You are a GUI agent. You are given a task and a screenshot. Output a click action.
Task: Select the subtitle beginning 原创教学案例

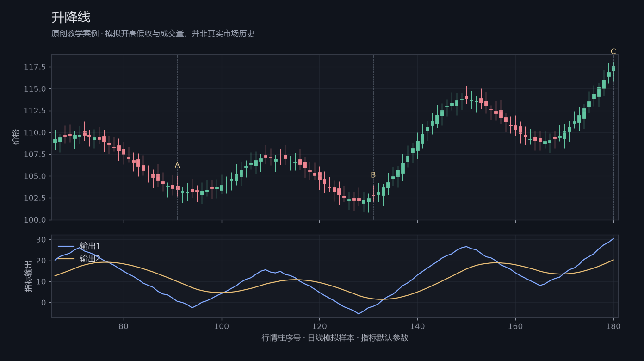point(153,34)
